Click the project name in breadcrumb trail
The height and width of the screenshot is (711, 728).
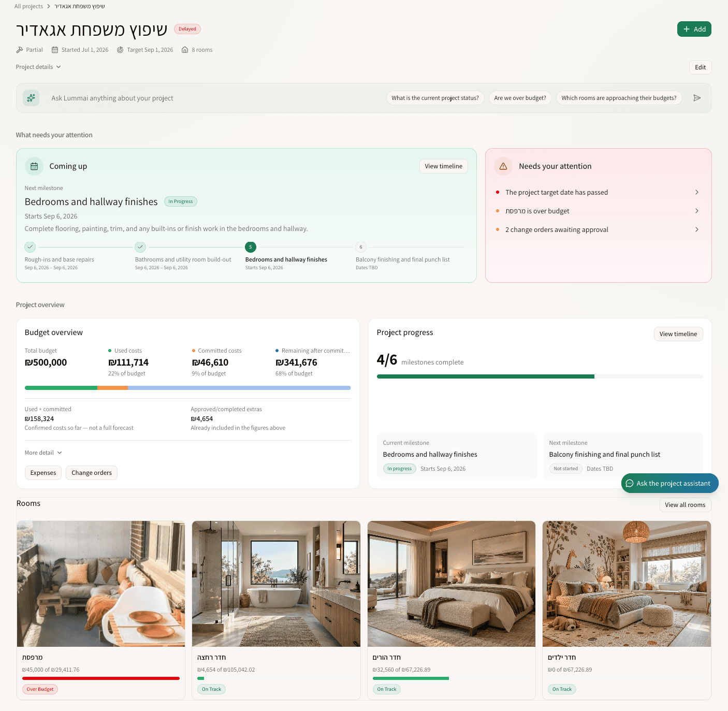80,6
